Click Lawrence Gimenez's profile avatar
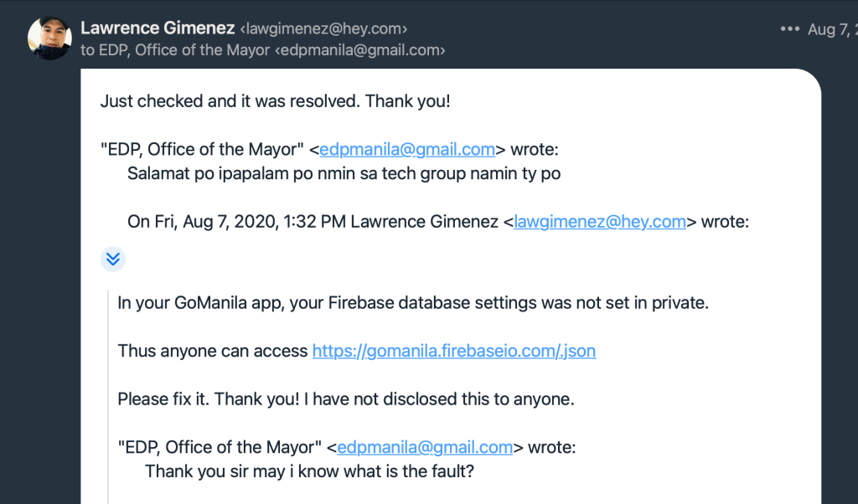858x504 pixels. 49,39
